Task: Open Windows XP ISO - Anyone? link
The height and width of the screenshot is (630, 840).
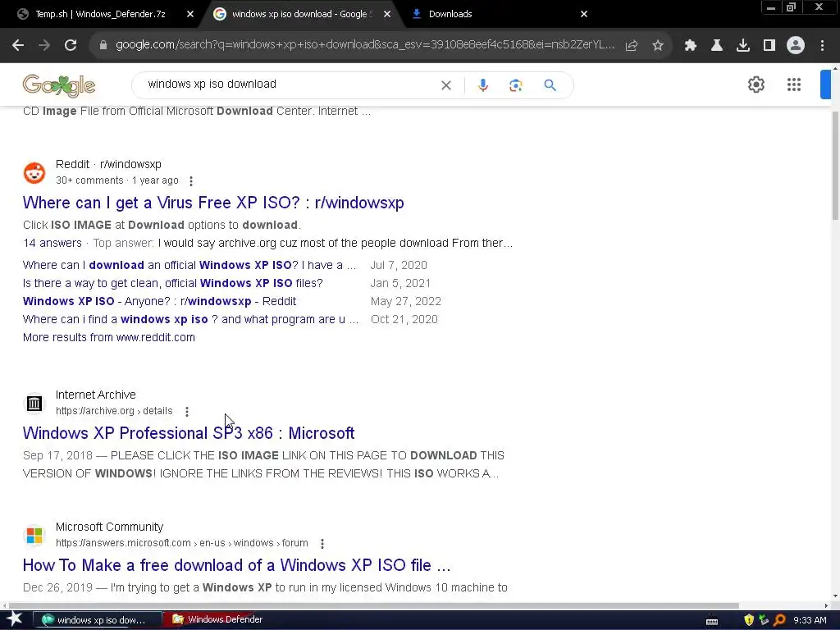Action: coord(159,301)
